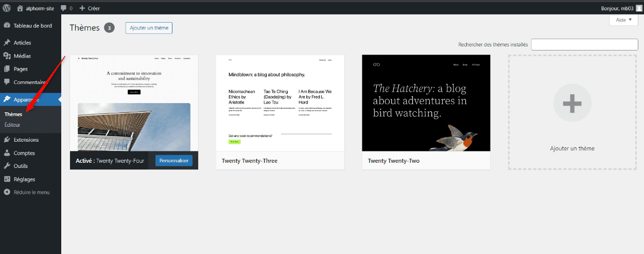The width and height of the screenshot is (644, 254).
Task: Click the Twenty Twenty-Three theme name
Action: pyautogui.click(x=250, y=161)
